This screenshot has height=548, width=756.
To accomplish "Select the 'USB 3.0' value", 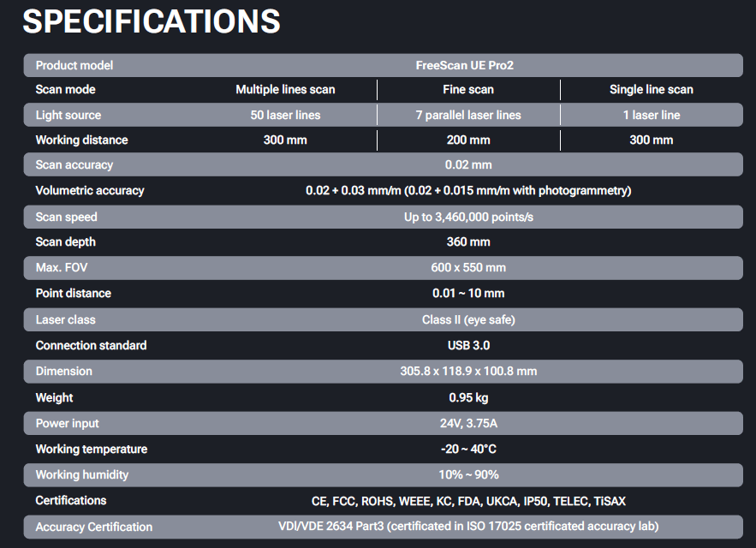I will [468, 345].
